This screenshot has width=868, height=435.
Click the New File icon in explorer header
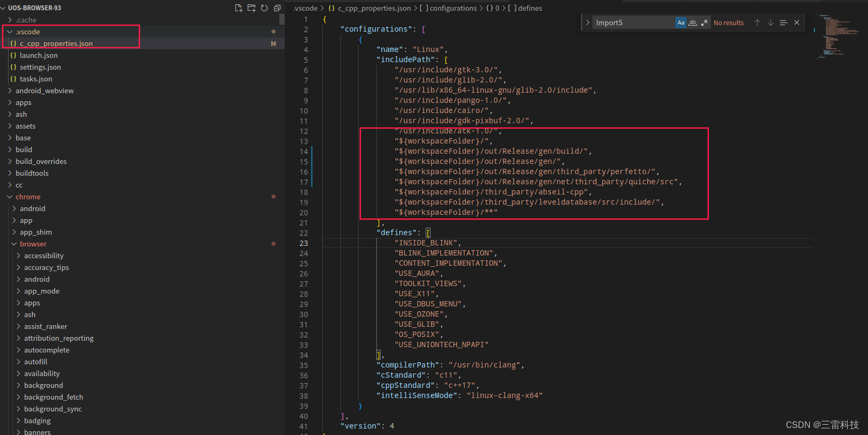pos(239,8)
